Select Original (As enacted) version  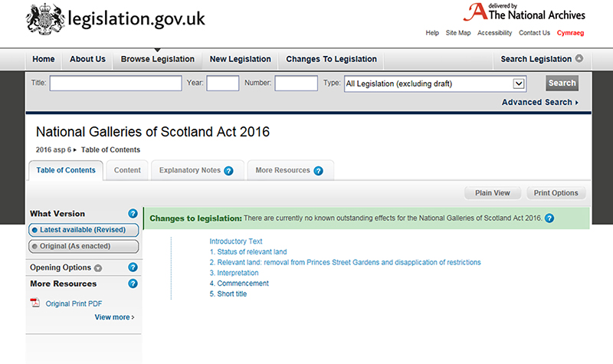coord(84,246)
